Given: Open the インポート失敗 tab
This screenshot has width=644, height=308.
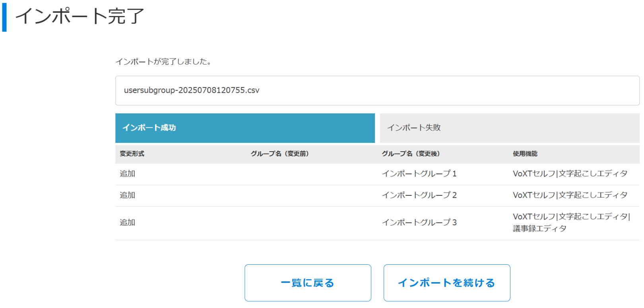Looking at the screenshot, I should pyautogui.click(x=509, y=128).
